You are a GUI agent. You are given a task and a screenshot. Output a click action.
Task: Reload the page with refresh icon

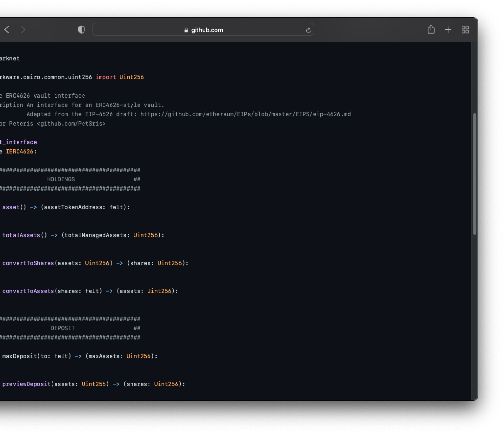click(x=308, y=30)
